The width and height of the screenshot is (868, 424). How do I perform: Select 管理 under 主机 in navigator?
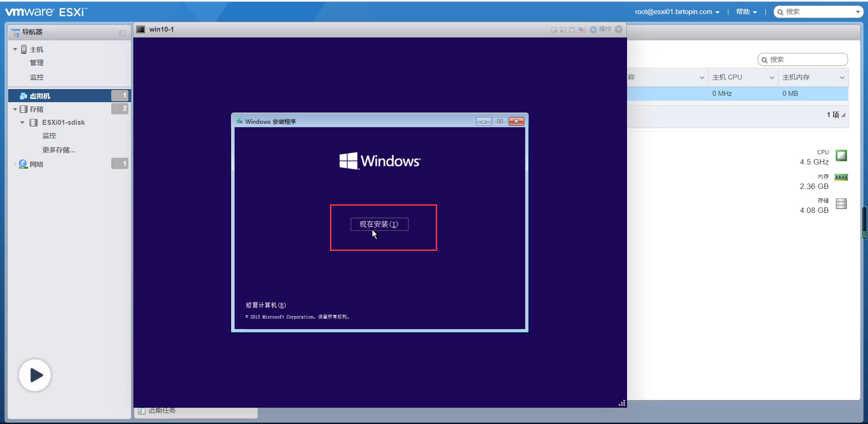[37, 63]
